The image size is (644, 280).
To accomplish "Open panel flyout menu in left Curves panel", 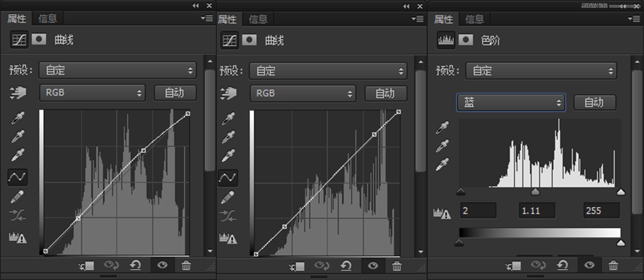I will (206, 18).
